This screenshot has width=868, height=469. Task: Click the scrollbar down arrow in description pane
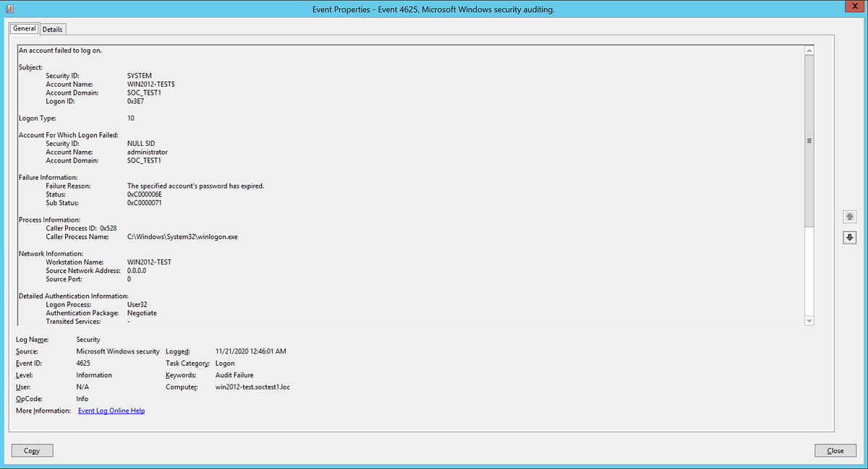(x=809, y=320)
